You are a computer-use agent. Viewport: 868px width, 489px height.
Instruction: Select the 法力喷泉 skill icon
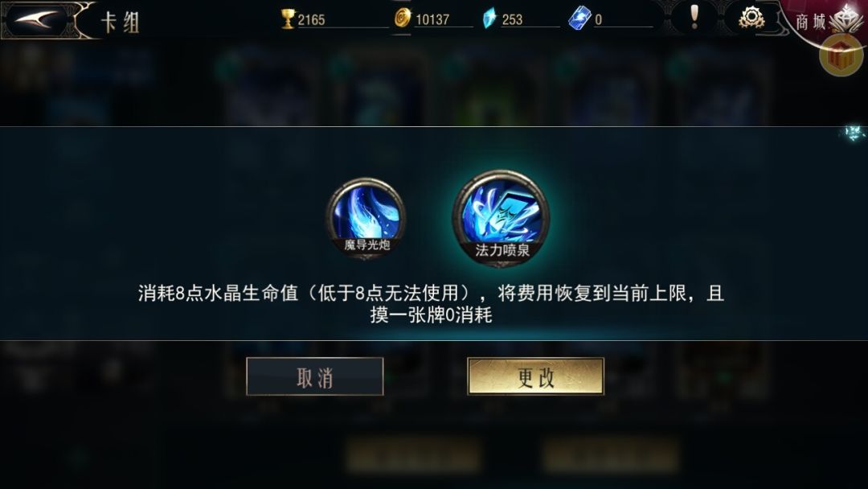[501, 219]
